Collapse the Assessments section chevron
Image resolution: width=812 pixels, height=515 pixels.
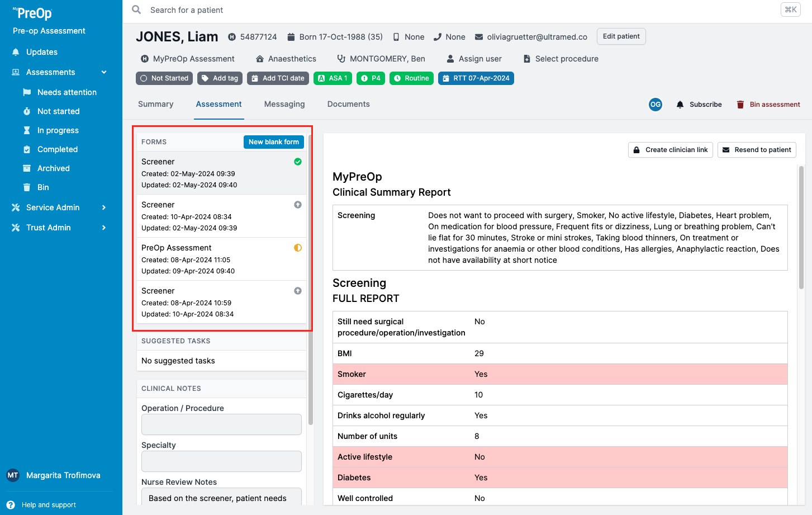click(x=104, y=72)
